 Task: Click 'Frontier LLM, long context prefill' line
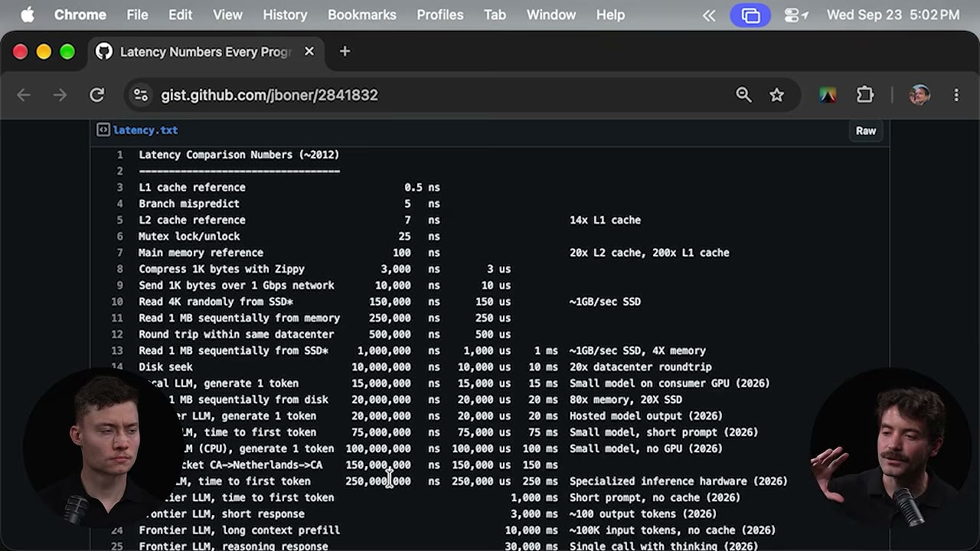pos(240,530)
